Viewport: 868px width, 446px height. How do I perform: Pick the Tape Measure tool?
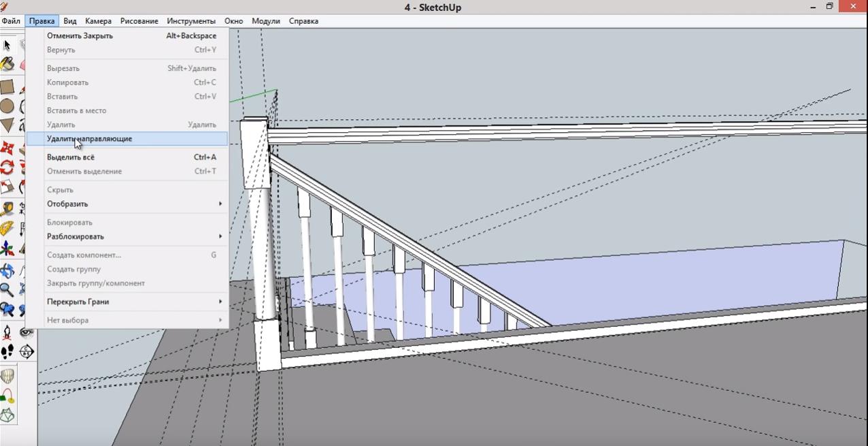click(7, 208)
